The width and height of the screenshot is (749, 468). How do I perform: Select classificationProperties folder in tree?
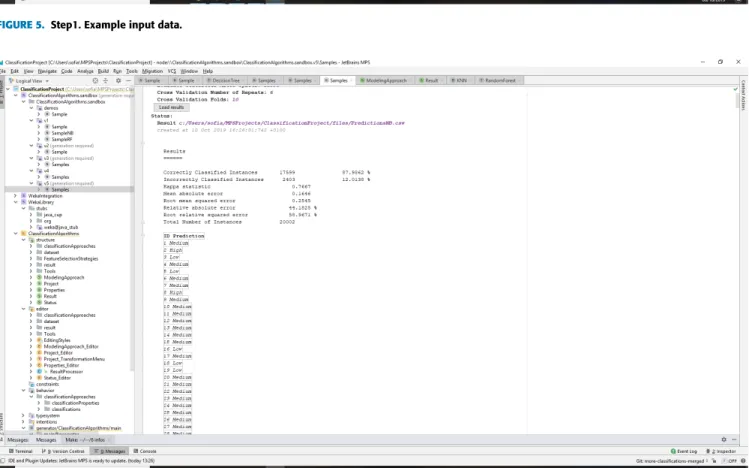(75, 403)
